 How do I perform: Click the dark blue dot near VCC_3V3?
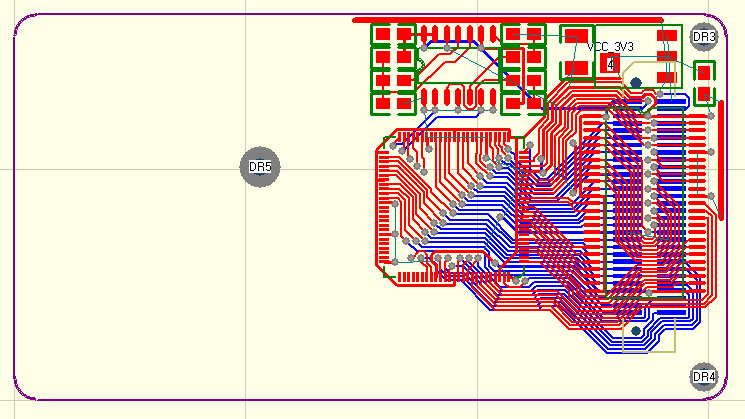coord(636,83)
